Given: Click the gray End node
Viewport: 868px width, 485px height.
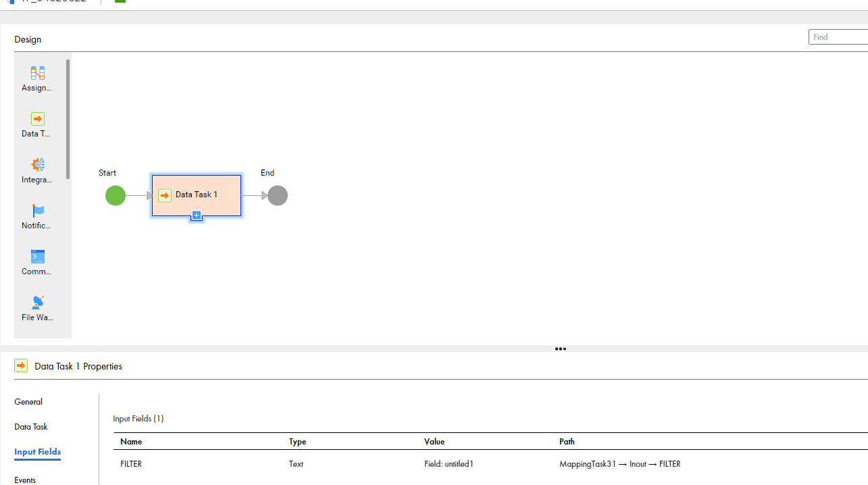Looking at the screenshot, I should 278,196.
